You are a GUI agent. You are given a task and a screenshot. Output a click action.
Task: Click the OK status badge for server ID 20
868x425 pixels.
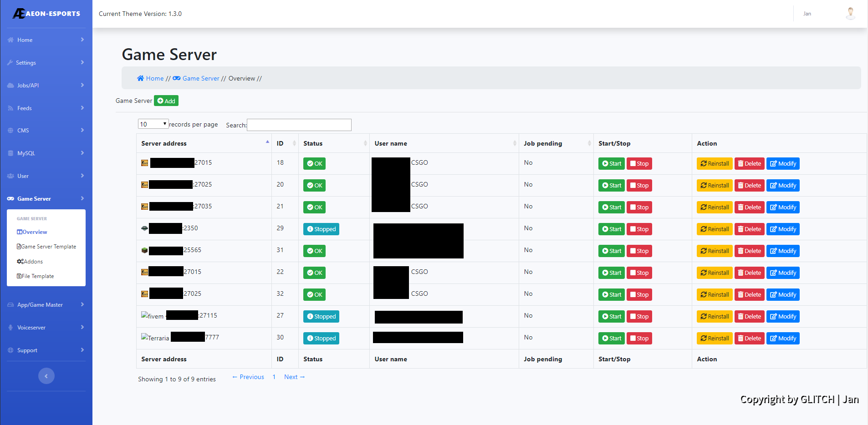click(314, 186)
